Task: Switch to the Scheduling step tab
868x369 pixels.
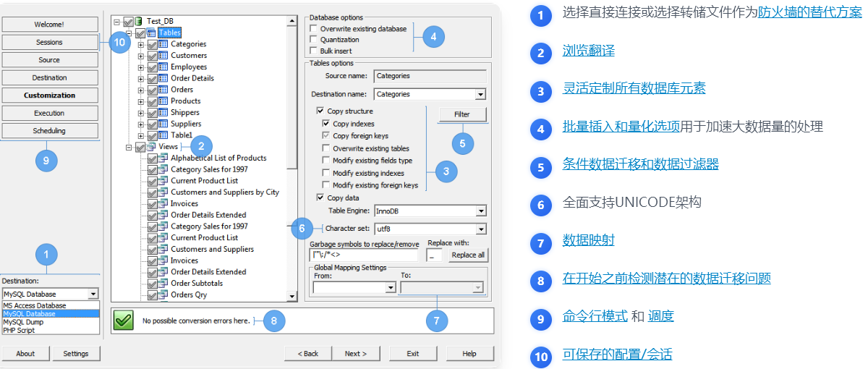Action: point(49,131)
